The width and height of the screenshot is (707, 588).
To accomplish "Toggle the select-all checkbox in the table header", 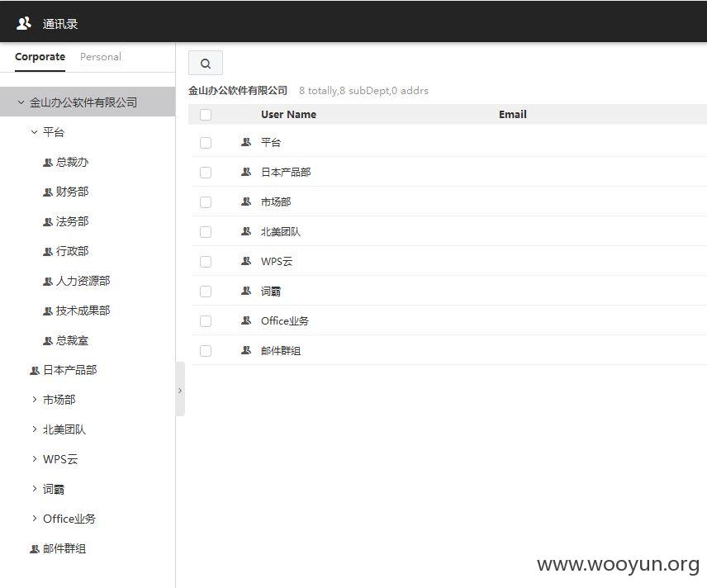I will 206,115.
